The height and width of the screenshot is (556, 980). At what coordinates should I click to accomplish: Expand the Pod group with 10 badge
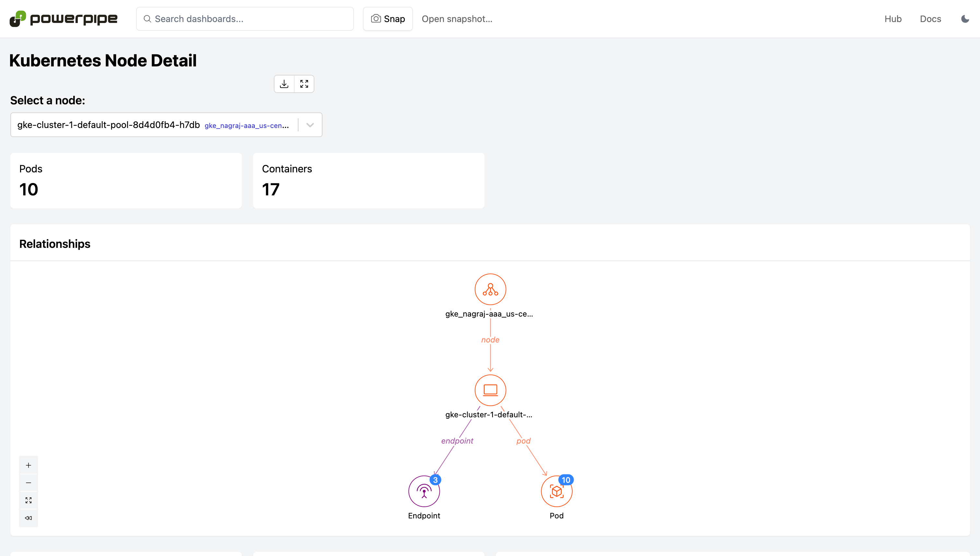[x=556, y=492]
